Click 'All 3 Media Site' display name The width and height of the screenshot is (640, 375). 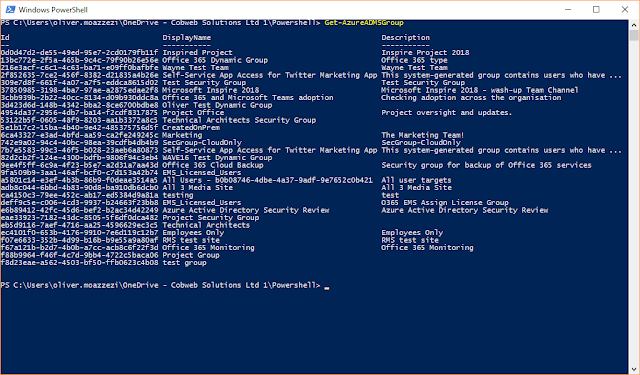point(198,188)
